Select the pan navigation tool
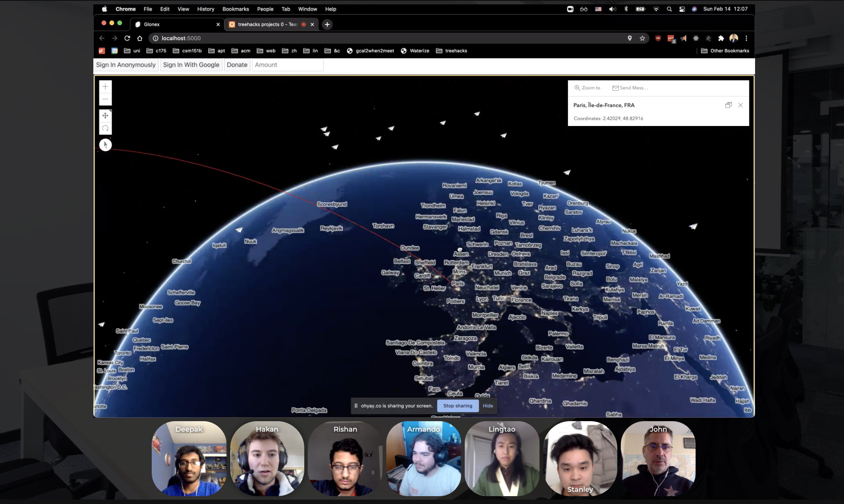 [x=105, y=116]
